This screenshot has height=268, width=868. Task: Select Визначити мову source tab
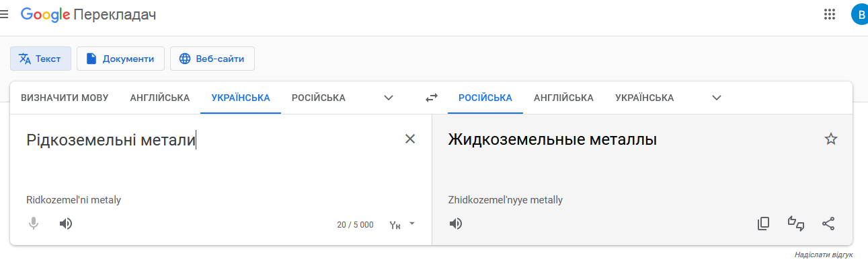click(65, 98)
